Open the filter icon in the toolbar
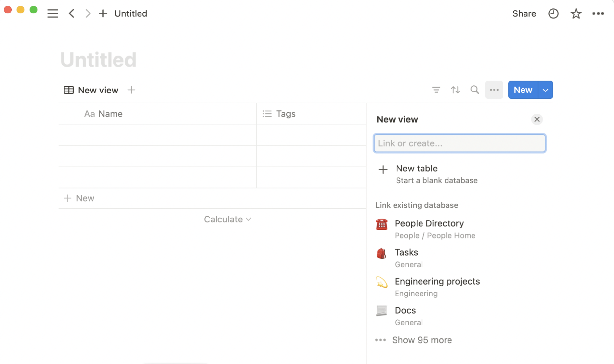Screen dimensions: 614x364 click(x=436, y=90)
